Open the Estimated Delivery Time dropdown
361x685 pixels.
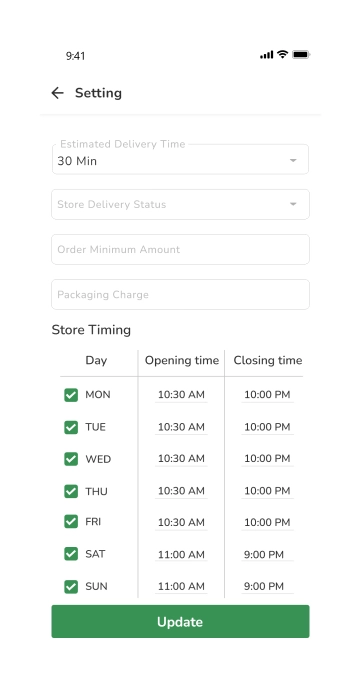coord(180,159)
